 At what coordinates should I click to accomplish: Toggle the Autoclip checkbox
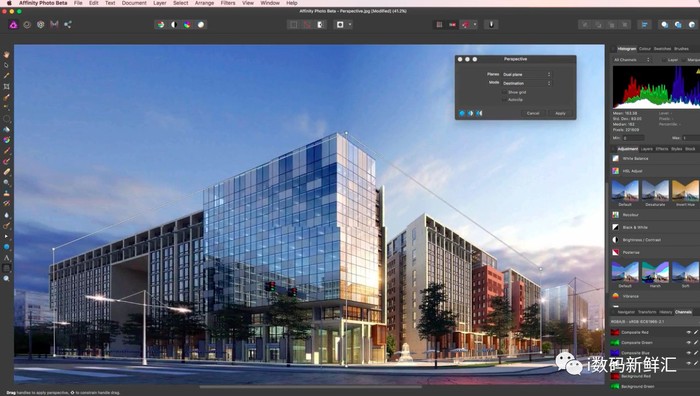504,100
